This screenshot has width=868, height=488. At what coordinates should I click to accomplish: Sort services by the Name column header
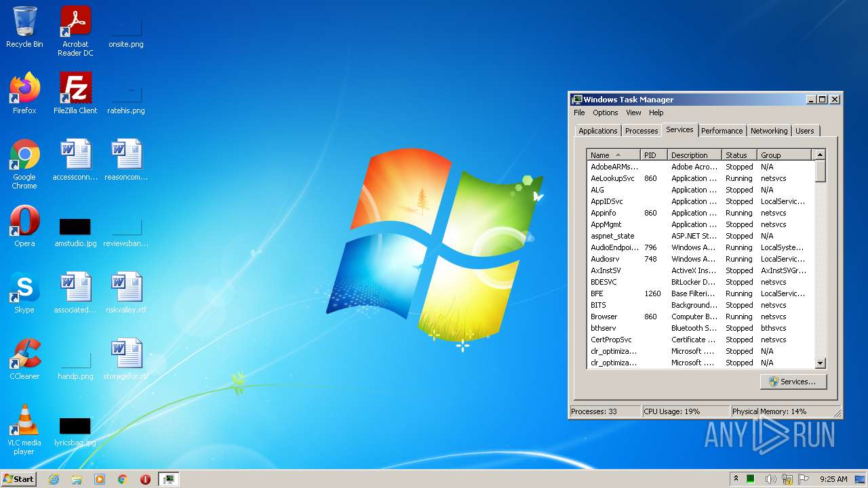(x=613, y=155)
